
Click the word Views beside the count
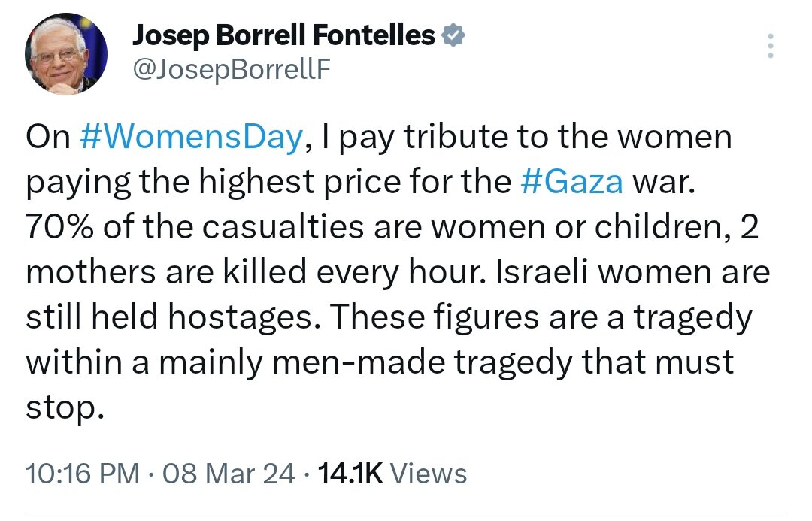click(430, 474)
